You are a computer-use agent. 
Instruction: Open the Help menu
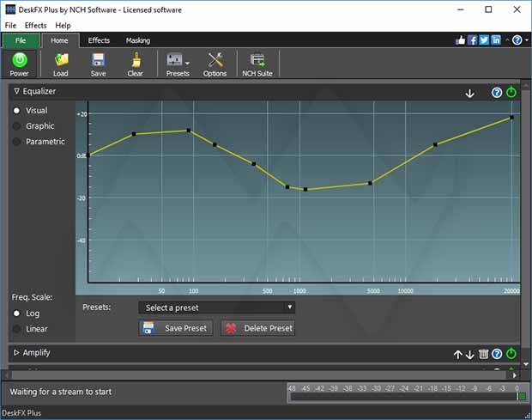63,26
